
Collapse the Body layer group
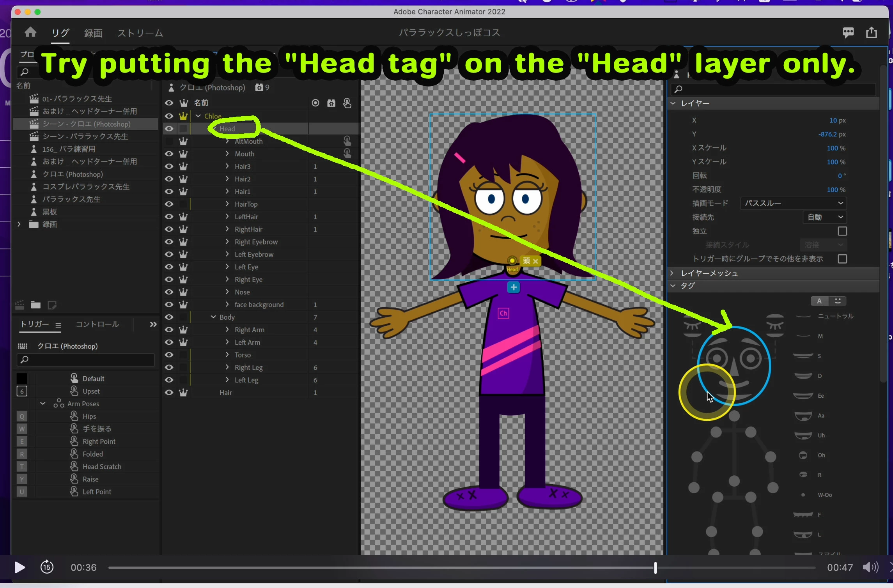click(213, 317)
